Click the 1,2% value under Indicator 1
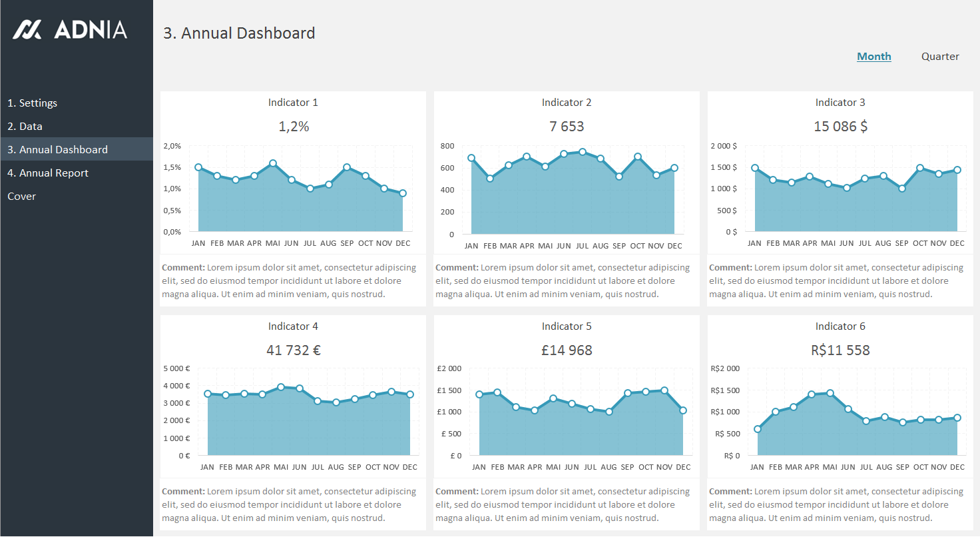The image size is (980, 537). (293, 127)
